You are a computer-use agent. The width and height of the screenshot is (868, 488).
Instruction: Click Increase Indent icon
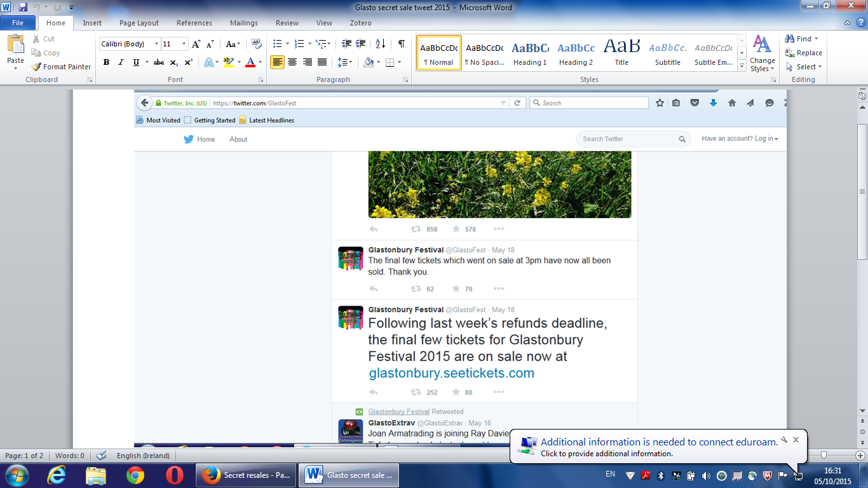coord(362,44)
